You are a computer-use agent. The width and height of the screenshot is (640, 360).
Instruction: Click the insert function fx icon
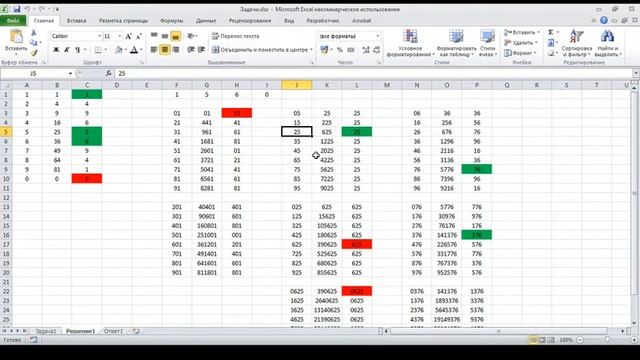point(109,73)
